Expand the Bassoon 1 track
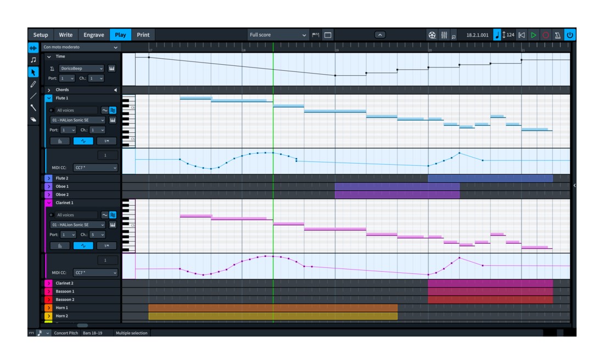This screenshot has height=364, width=604. click(x=48, y=291)
